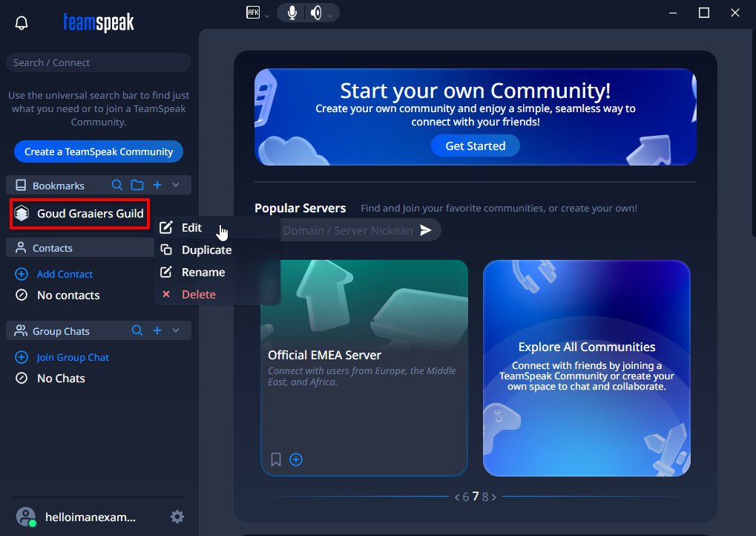Open the Contacts section header
The height and width of the screenshot is (536, 756).
pyautogui.click(x=80, y=248)
